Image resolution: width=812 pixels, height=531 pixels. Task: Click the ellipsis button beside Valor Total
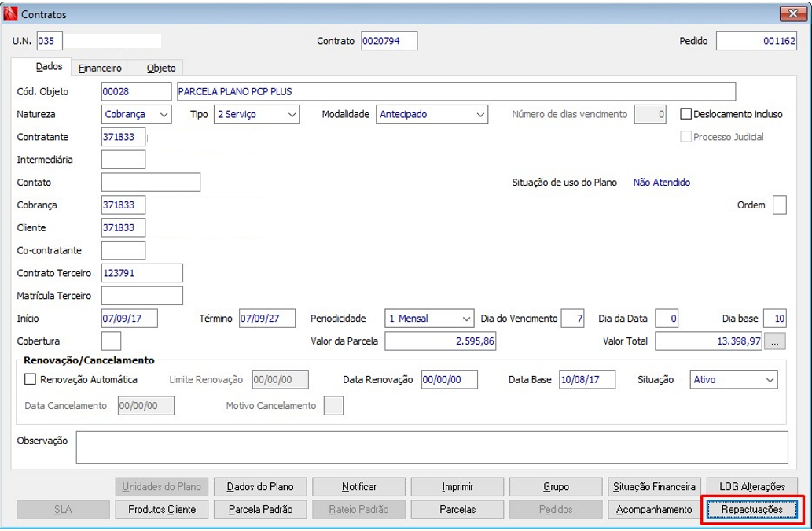[x=775, y=341]
